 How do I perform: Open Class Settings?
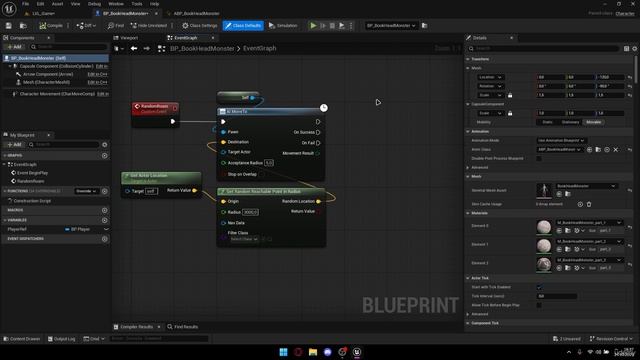[x=200, y=26]
